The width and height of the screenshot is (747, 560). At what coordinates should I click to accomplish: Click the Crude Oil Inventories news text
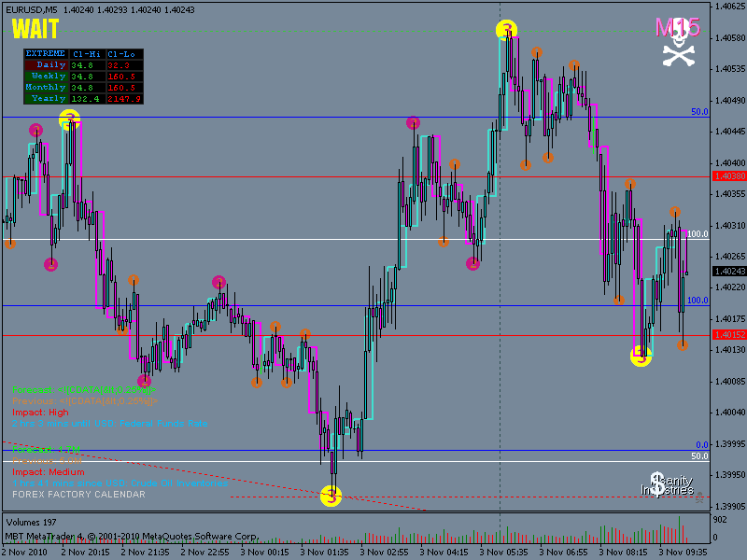(120, 483)
